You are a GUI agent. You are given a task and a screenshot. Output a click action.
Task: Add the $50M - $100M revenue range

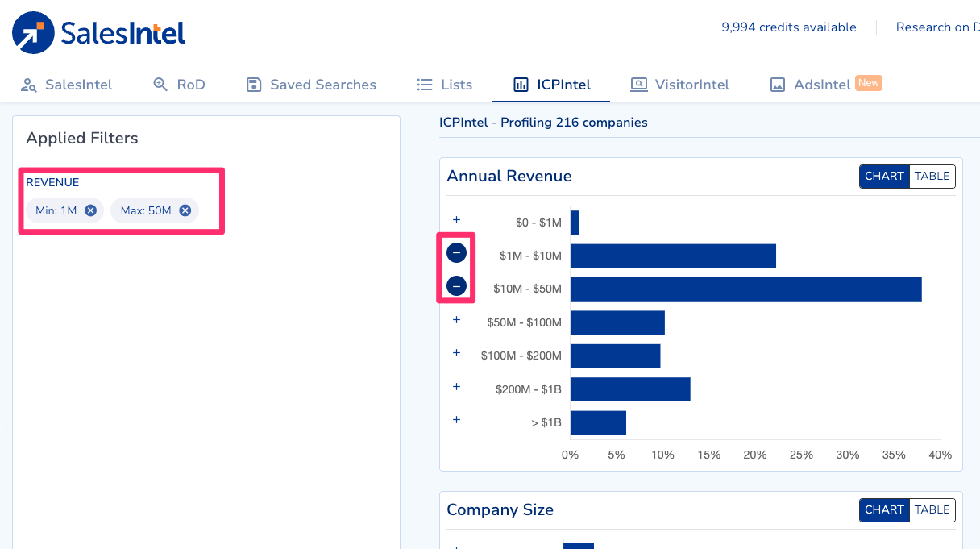456,320
